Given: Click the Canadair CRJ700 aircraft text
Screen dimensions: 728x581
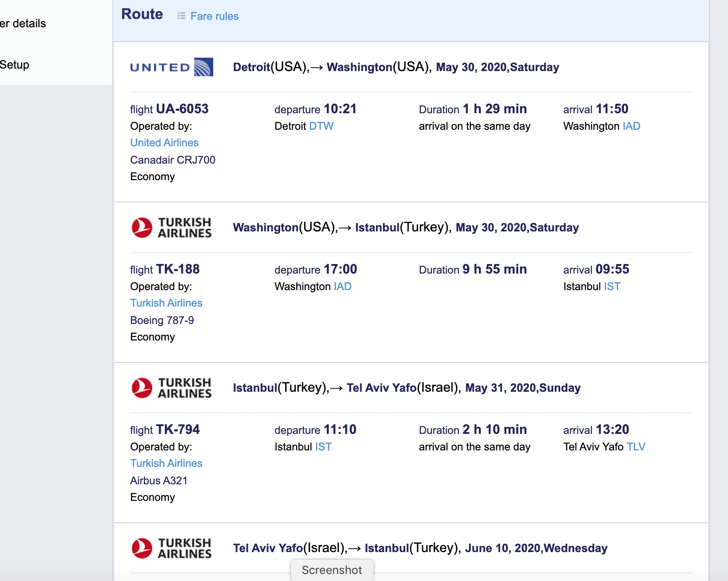Looking at the screenshot, I should point(173,160).
